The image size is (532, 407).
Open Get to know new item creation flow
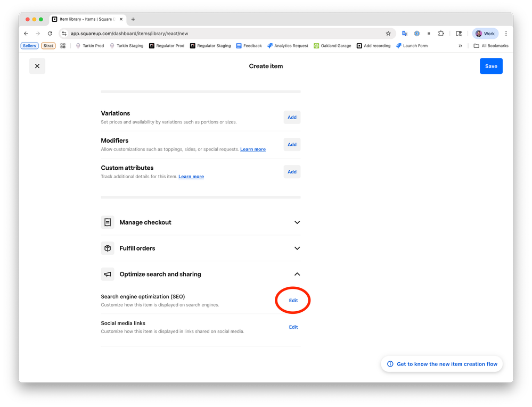tap(442, 364)
